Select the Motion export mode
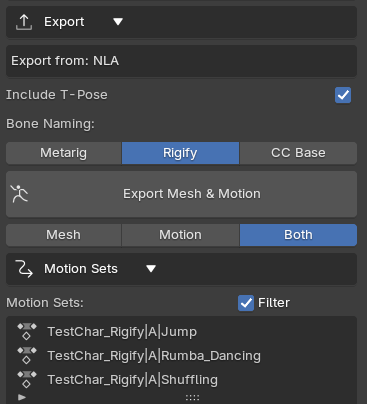 [x=180, y=235]
